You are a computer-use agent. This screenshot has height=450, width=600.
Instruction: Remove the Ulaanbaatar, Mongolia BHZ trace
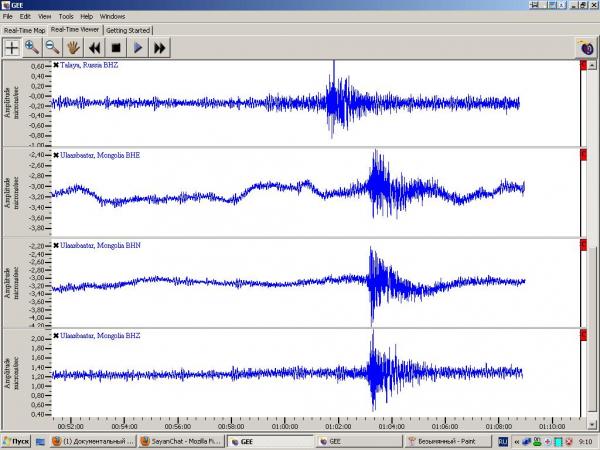pos(56,336)
